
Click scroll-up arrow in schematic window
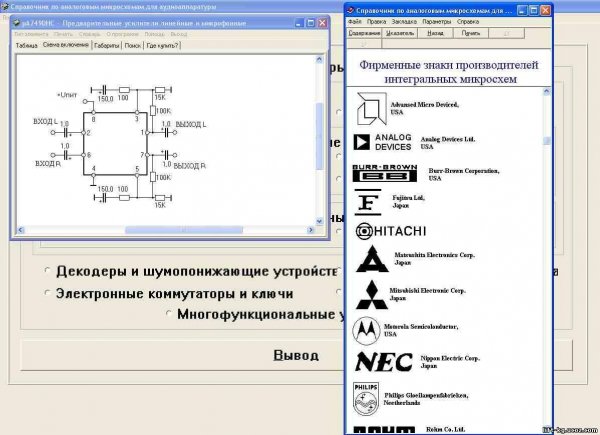pyautogui.click(x=319, y=59)
